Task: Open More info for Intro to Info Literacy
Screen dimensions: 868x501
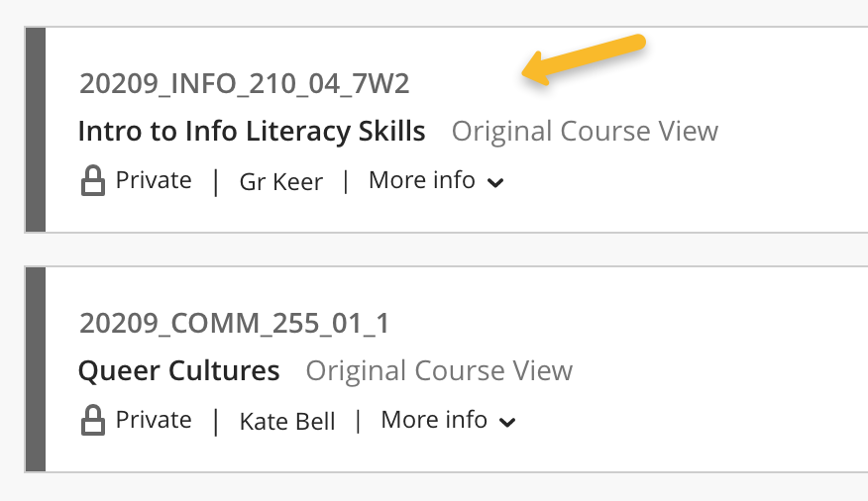Action: point(422,181)
